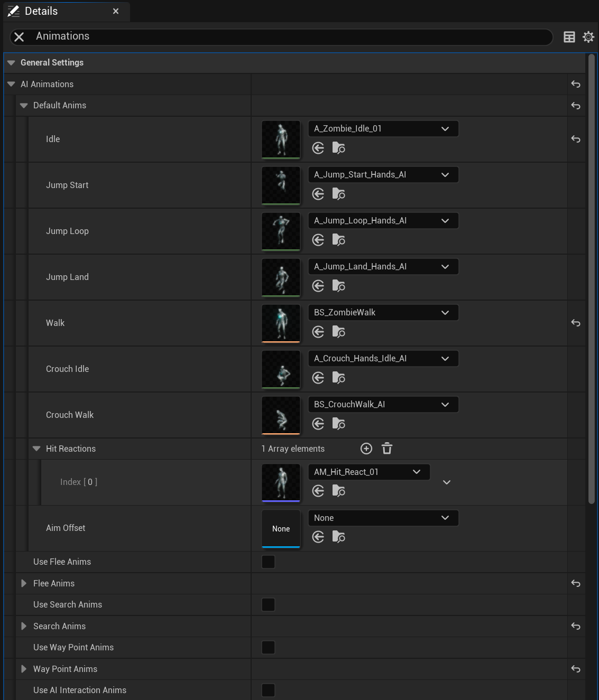Click the AM_Hit_React_01 thumbnail
Viewport: 599px width, 700px height.
coord(281,483)
